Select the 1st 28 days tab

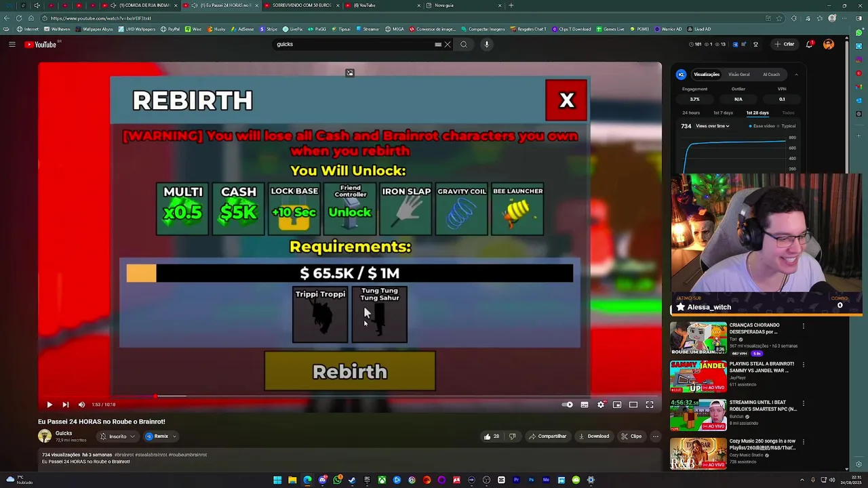757,113
